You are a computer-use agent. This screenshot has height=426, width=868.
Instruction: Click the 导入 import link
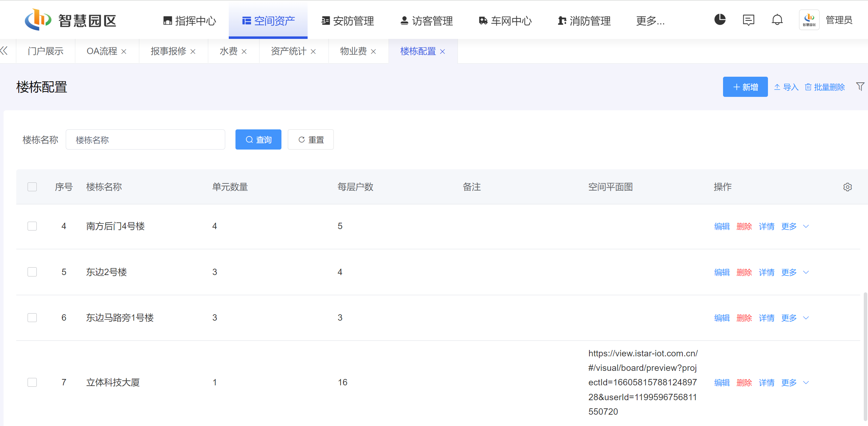coord(786,87)
